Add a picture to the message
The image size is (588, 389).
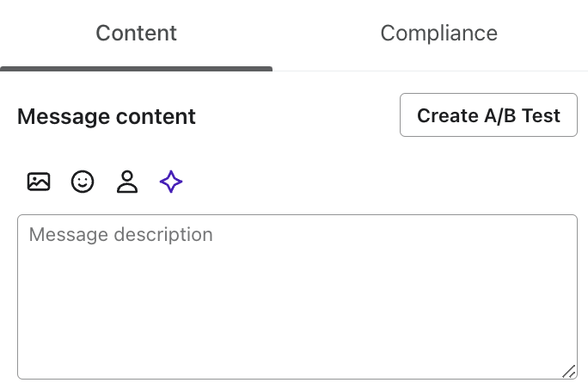[39, 182]
